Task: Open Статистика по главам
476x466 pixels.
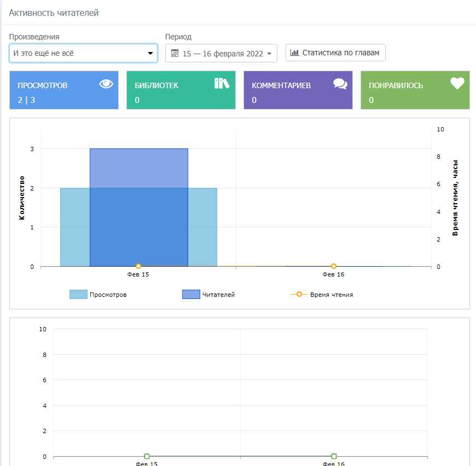Action: (x=335, y=53)
